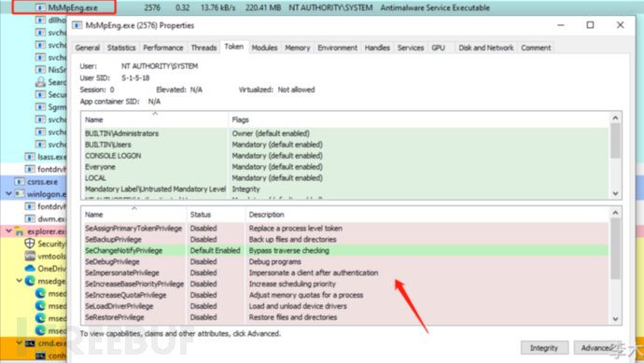Sort privileges by Status column
Image resolution: width=644 pixels, height=363 pixels.
[216, 215]
